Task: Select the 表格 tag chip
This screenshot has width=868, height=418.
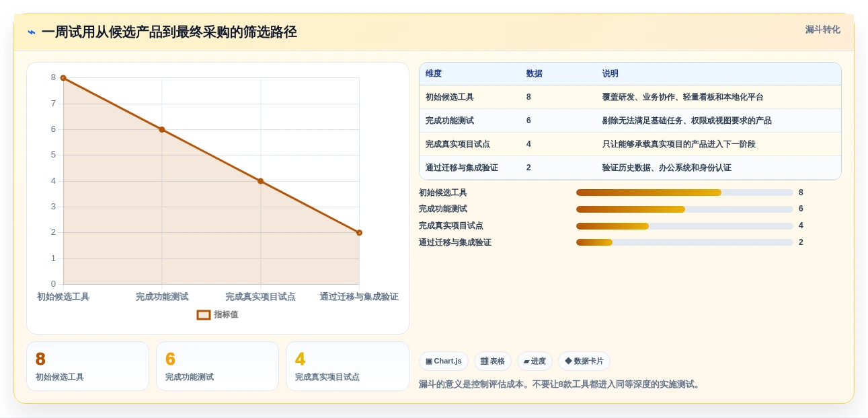Action: [493, 361]
